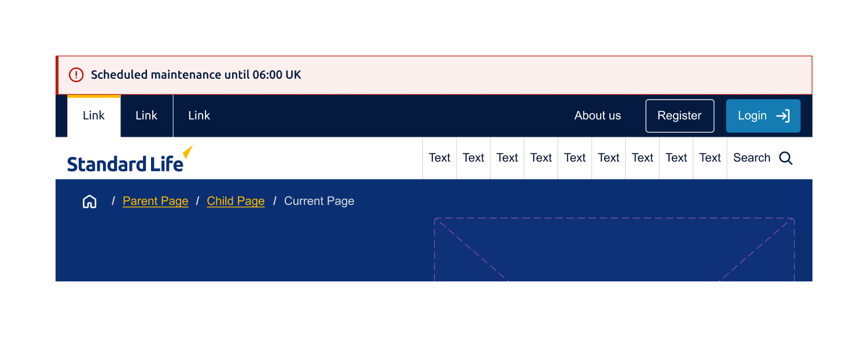Screen dimensions: 868x337
Task: Click the scheduled maintenance banner message
Action: 196,75
